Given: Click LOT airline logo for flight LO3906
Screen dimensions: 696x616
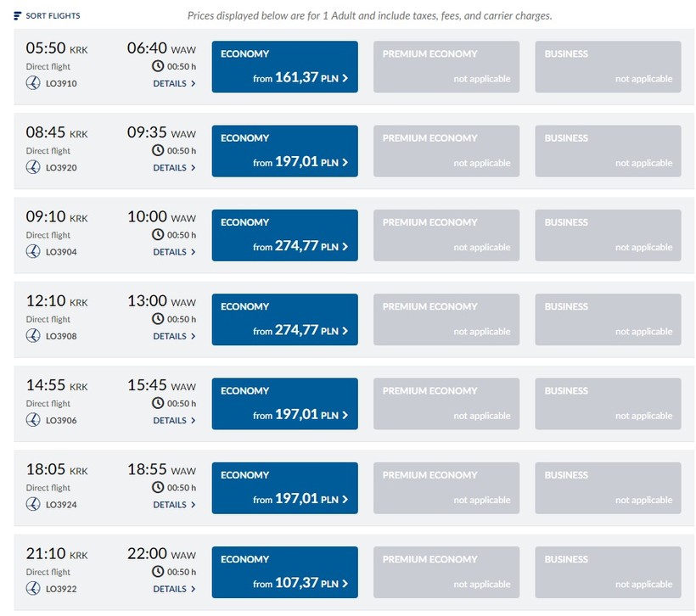Looking at the screenshot, I should point(33,420).
